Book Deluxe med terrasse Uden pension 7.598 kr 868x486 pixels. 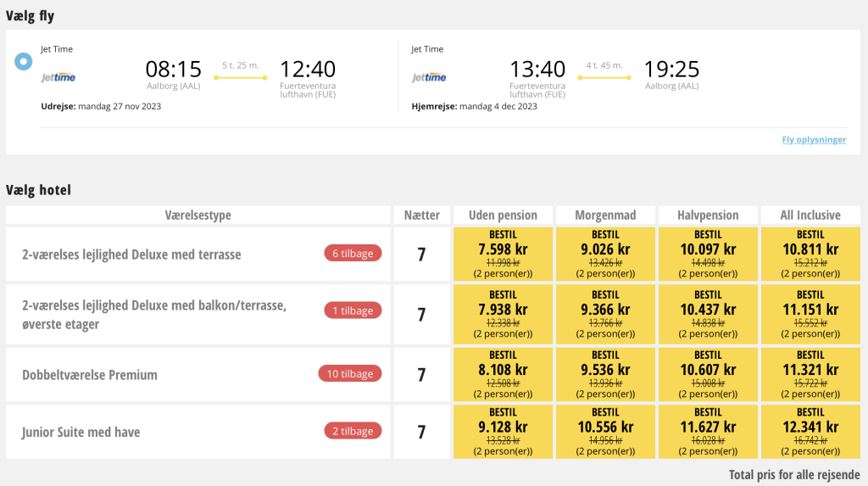coord(503,254)
